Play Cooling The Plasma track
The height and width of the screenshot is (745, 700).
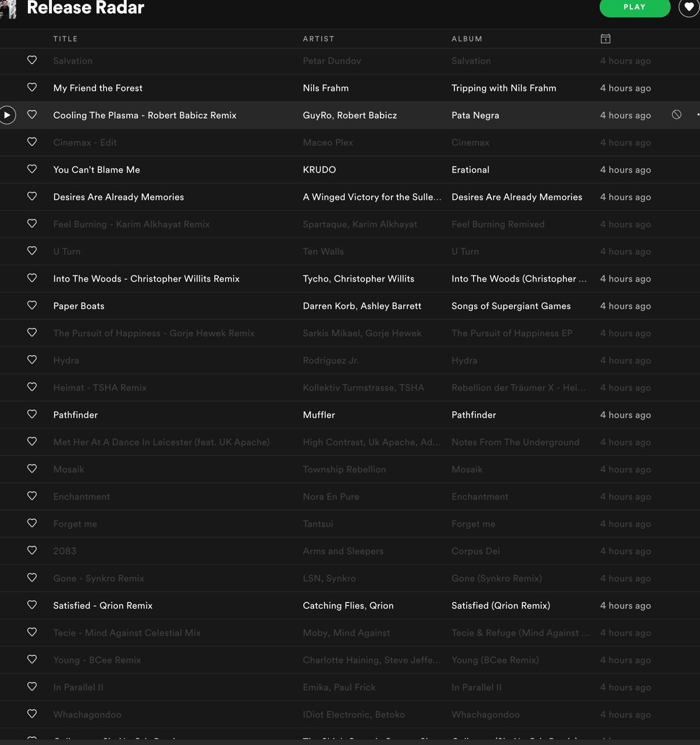(7, 115)
